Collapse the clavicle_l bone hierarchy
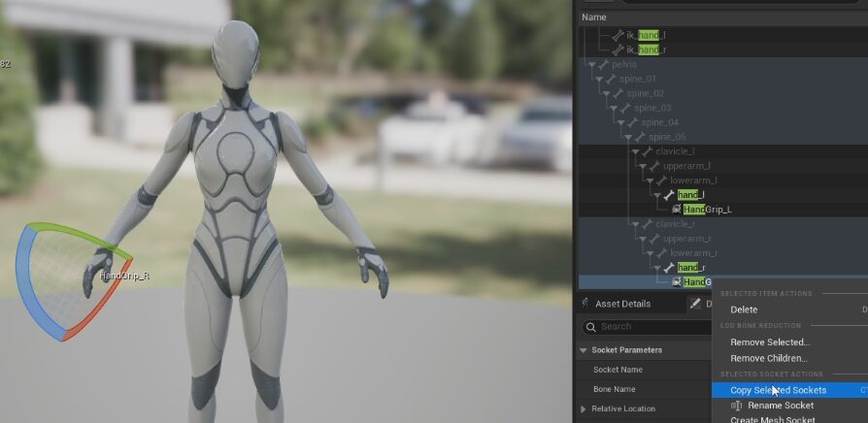The width and height of the screenshot is (868, 423). coord(635,151)
